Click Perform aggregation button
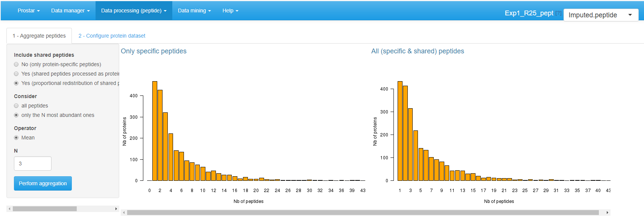The image size is (644, 224). 43,183
